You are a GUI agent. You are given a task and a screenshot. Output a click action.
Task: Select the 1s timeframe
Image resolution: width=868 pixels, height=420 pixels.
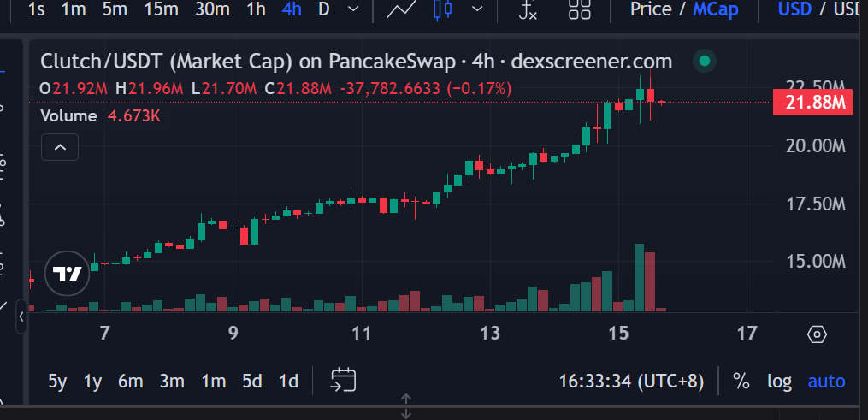pyautogui.click(x=36, y=9)
